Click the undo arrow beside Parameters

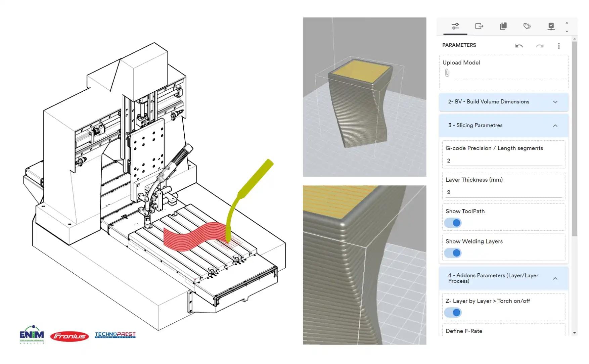(519, 46)
